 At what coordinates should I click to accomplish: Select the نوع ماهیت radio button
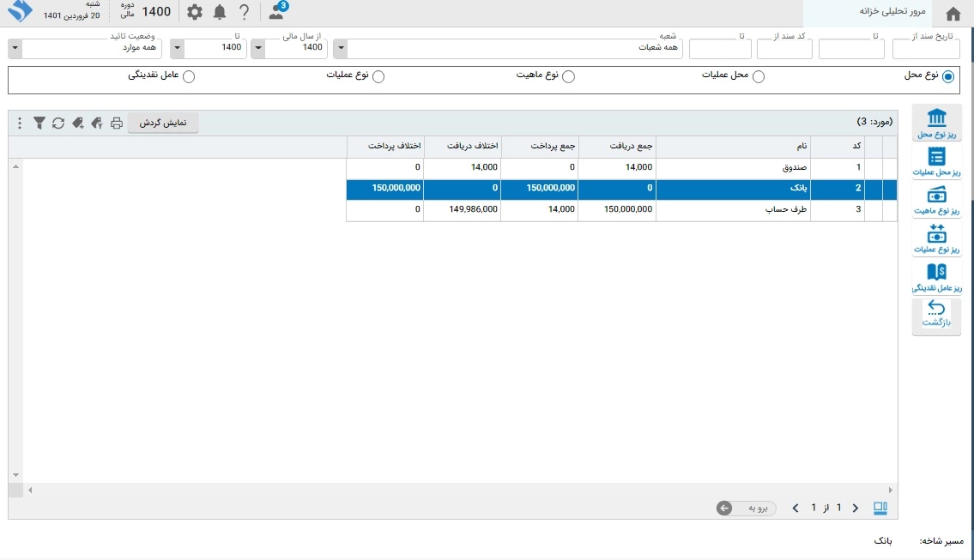tap(567, 76)
